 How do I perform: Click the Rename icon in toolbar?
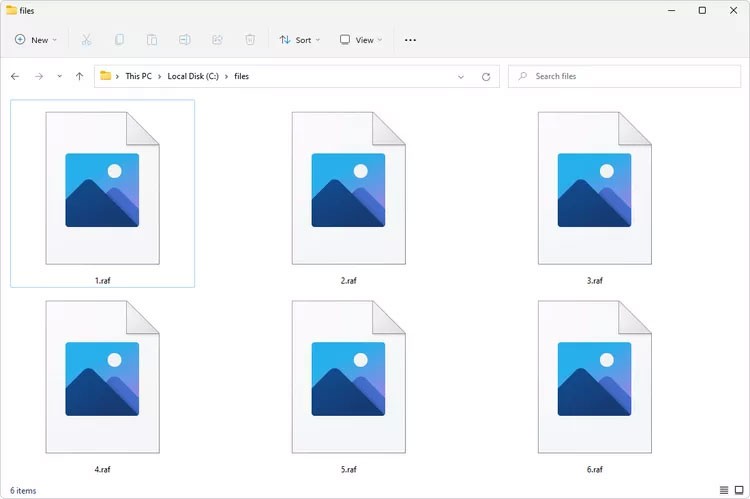click(185, 40)
